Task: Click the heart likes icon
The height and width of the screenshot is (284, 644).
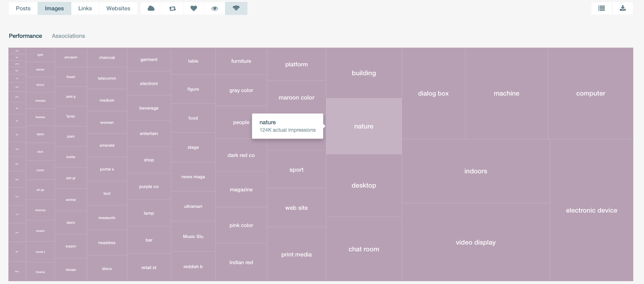Action: 194,8
